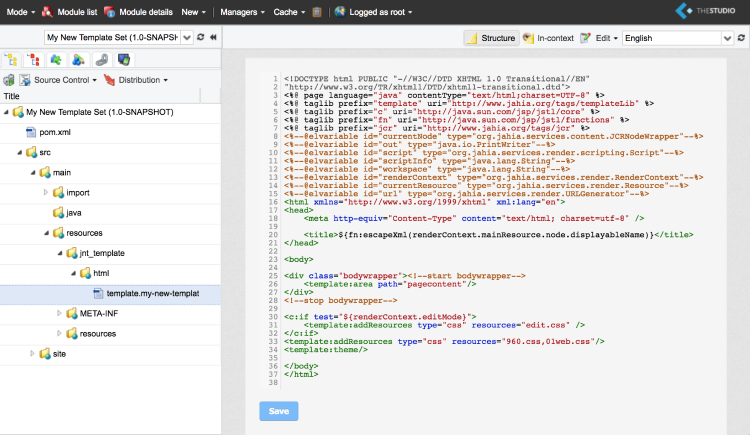
Task: Collapse the resources folder under main
Action: 46,233
